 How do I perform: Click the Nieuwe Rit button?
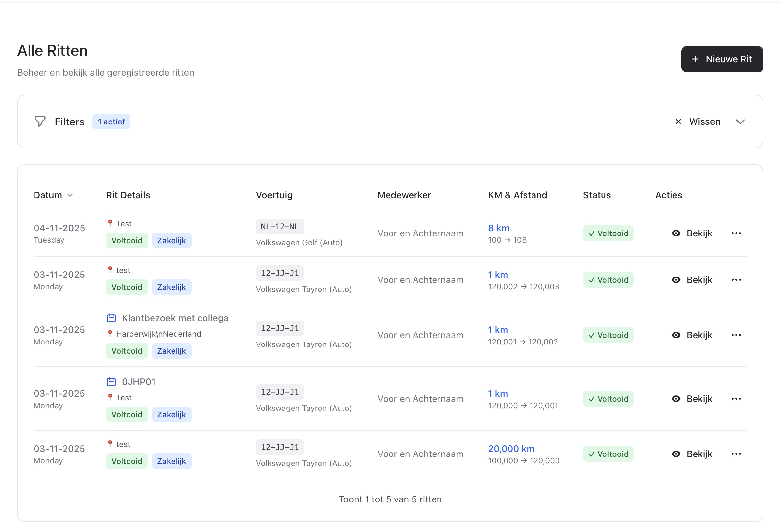[x=722, y=59]
